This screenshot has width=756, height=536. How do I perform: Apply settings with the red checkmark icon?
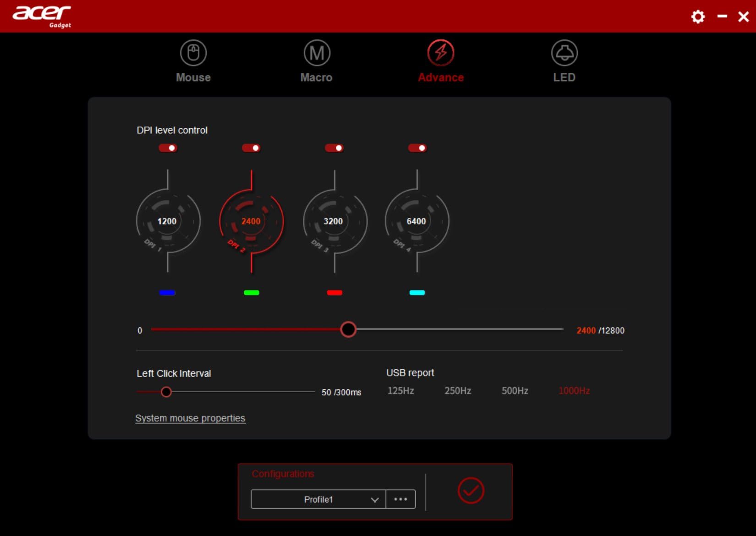(471, 491)
